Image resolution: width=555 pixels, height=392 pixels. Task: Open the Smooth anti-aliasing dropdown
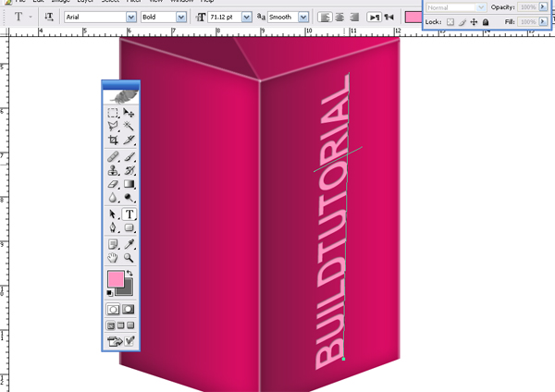coord(303,17)
